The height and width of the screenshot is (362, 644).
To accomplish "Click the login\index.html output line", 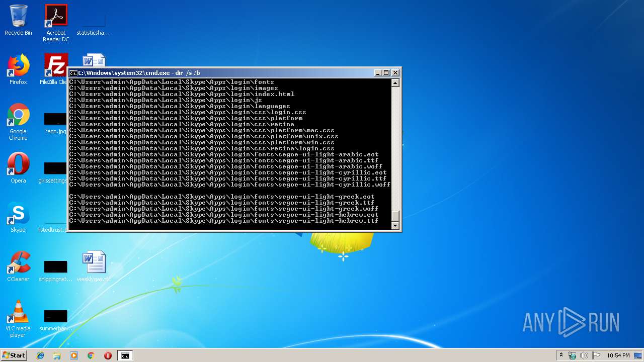I will click(x=182, y=94).
